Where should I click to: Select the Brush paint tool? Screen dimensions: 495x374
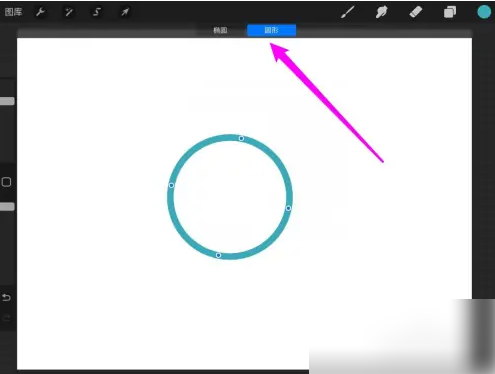tap(347, 12)
